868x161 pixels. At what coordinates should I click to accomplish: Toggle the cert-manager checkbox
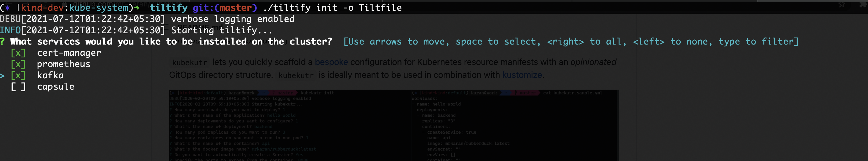pyautogui.click(x=18, y=53)
